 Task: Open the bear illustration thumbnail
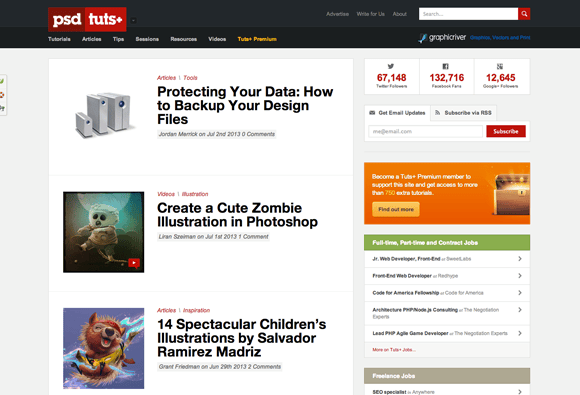(104, 348)
